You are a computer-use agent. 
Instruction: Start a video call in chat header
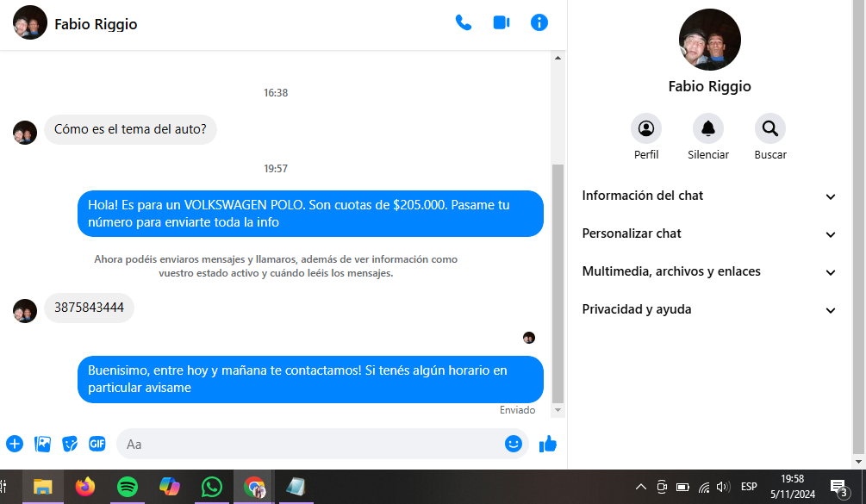(502, 23)
